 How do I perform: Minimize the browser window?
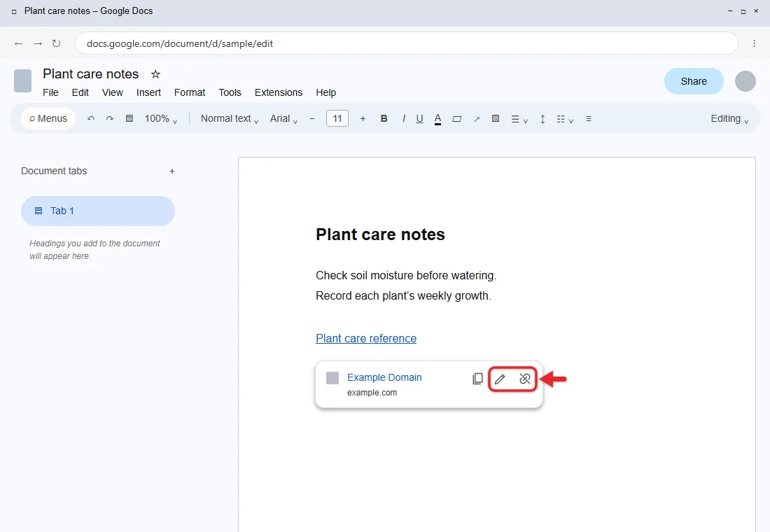click(x=730, y=10)
